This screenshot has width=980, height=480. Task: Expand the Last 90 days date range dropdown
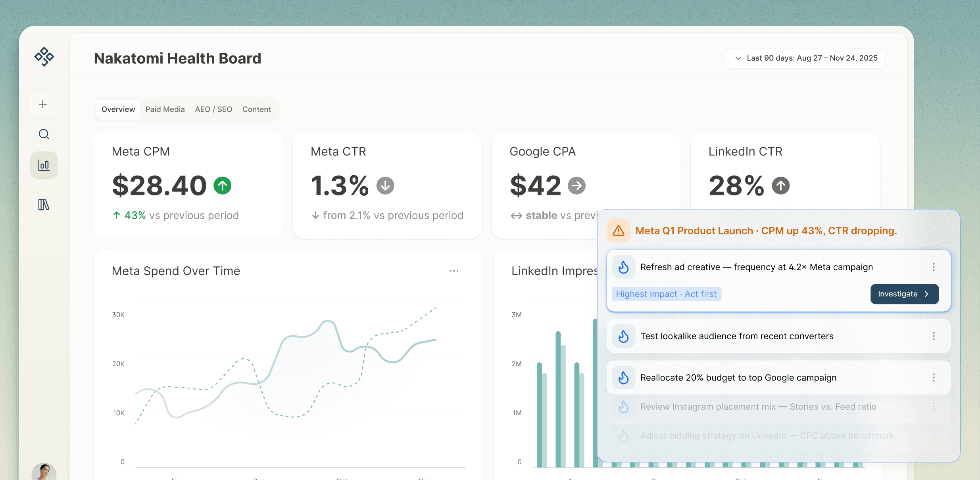pyautogui.click(x=805, y=58)
